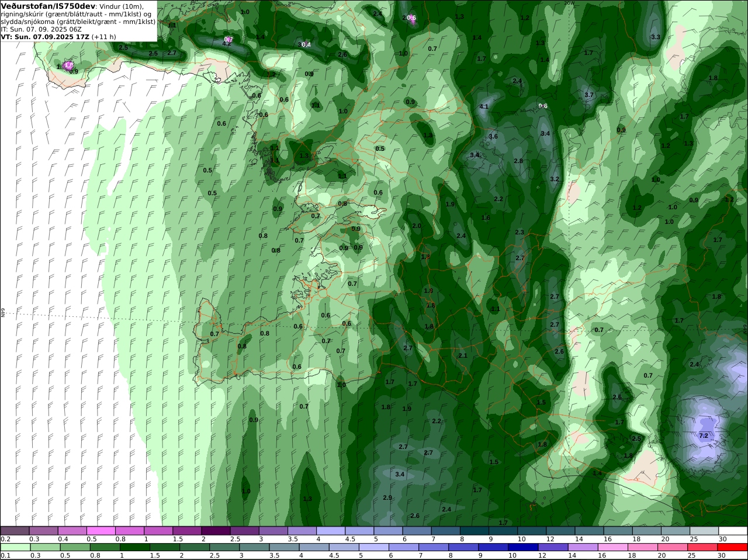This screenshot has height=560, width=748.
Task: Pick the white 30 swatch in the upper legend row
Action: tap(733, 531)
